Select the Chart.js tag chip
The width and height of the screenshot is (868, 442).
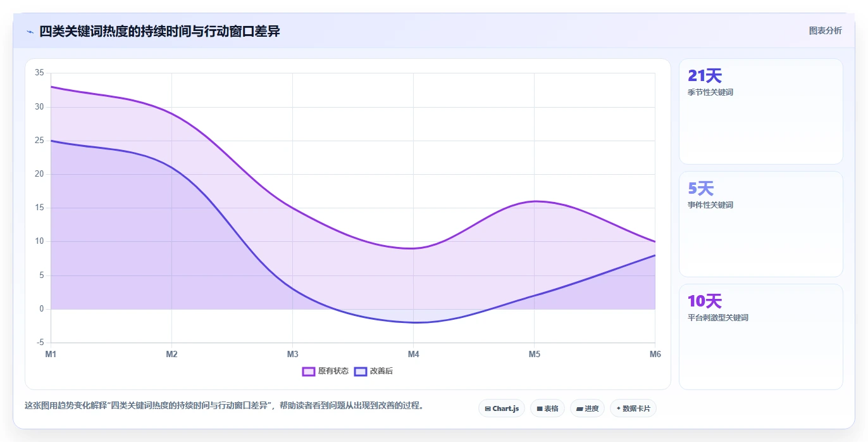501,408
